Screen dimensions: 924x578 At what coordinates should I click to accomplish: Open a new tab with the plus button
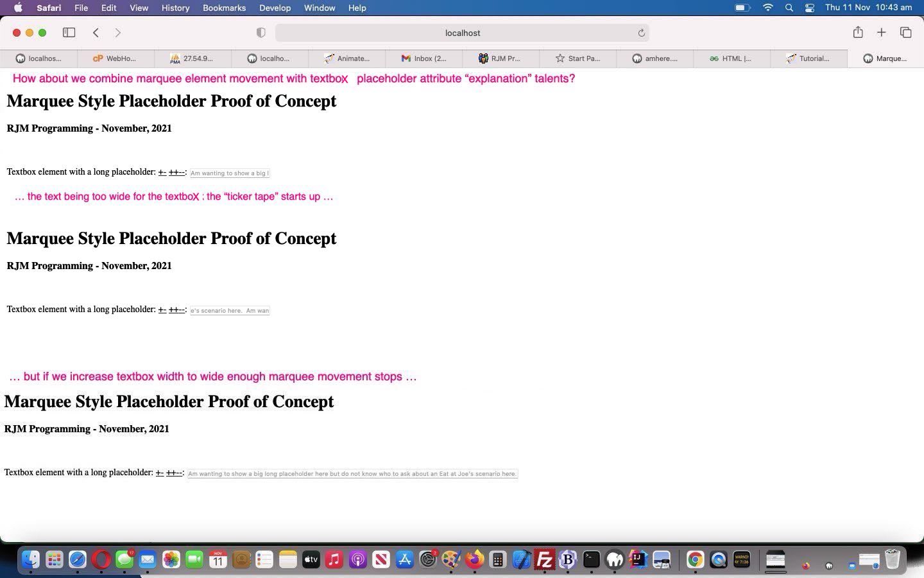882,32
